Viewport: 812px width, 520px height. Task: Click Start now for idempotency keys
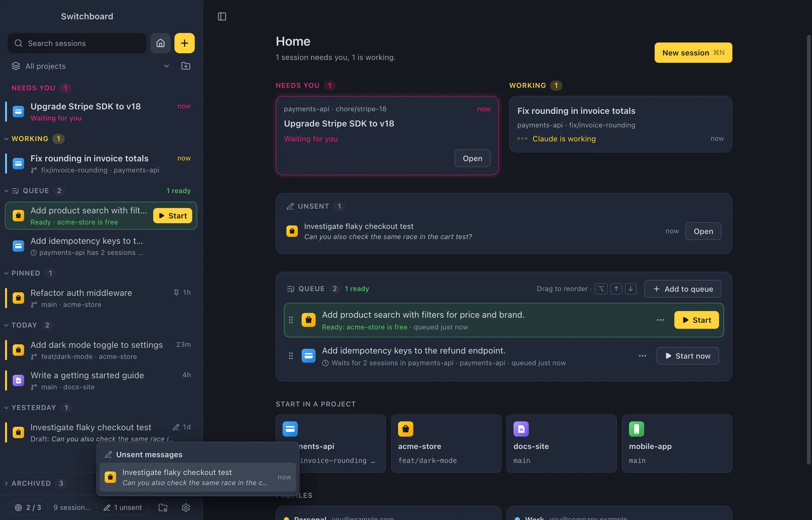[x=687, y=355]
